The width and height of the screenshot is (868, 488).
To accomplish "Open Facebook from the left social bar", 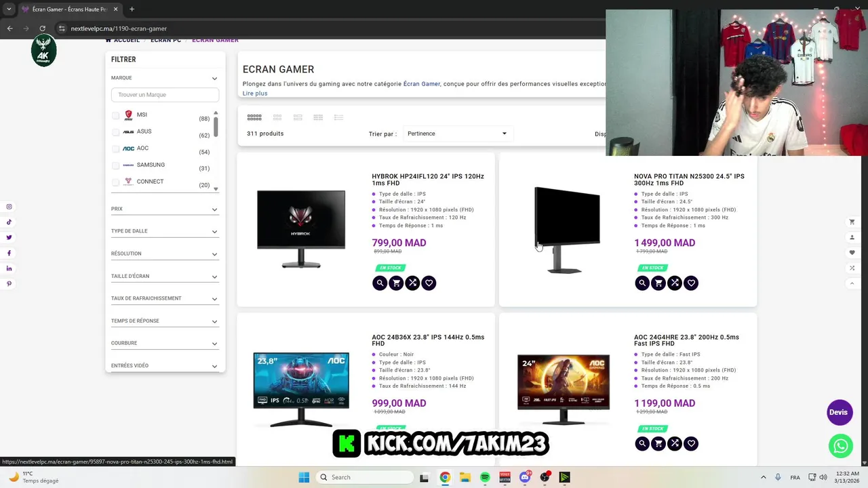I will 9,253.
